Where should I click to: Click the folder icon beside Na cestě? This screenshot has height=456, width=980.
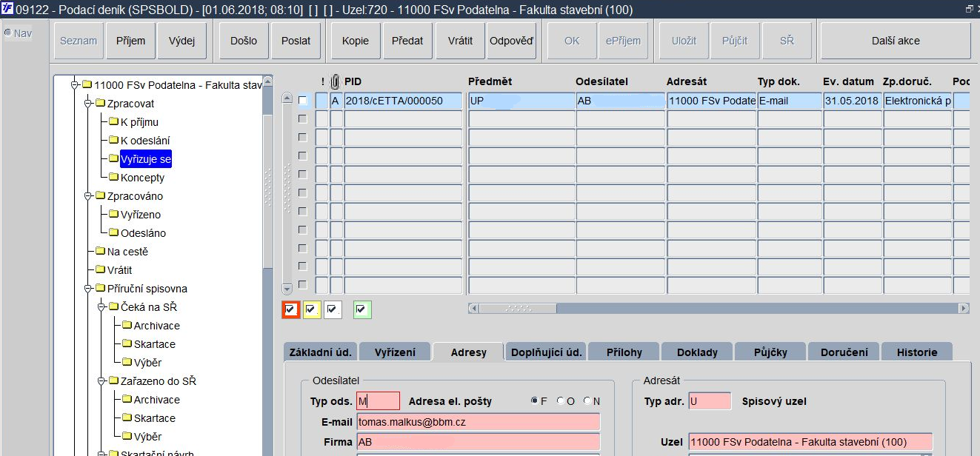click(x=100, y=251)
